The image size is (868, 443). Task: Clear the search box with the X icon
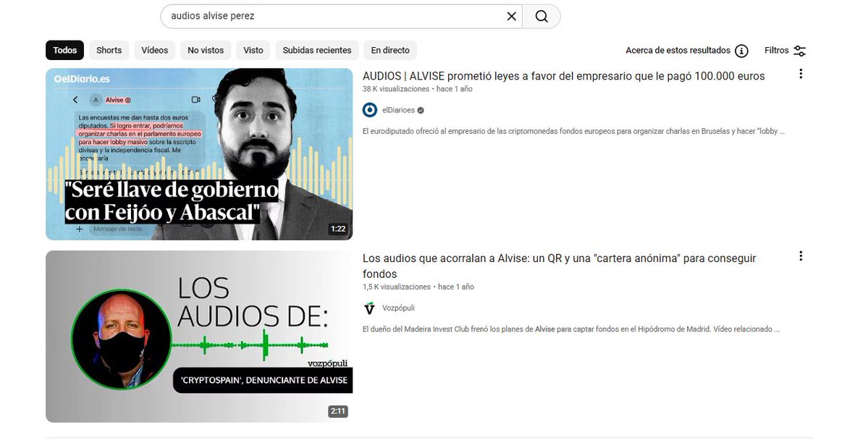coord(512,17)
